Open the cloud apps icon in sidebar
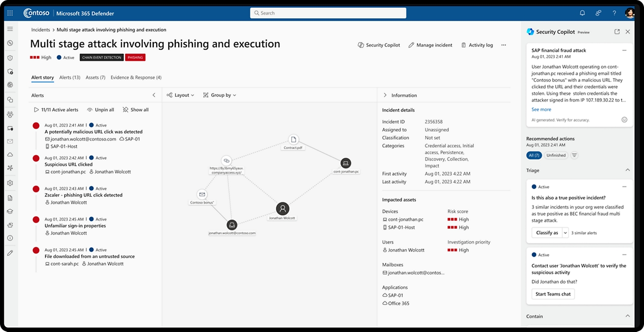 click(x=10, y=155)
